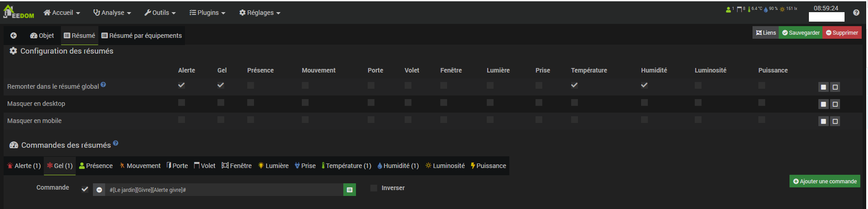Check Luminosité in Remonter dans le résumé global

point(698,85)
